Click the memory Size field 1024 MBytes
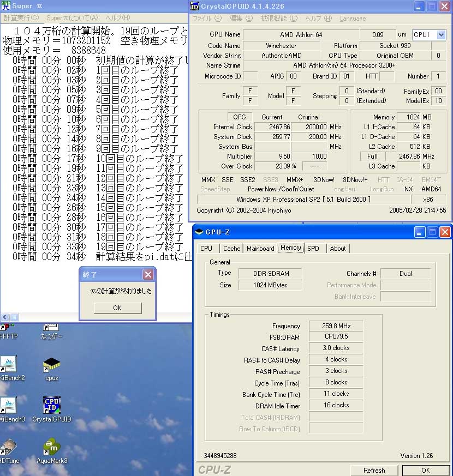453x476 pixels. pos(270,285)
